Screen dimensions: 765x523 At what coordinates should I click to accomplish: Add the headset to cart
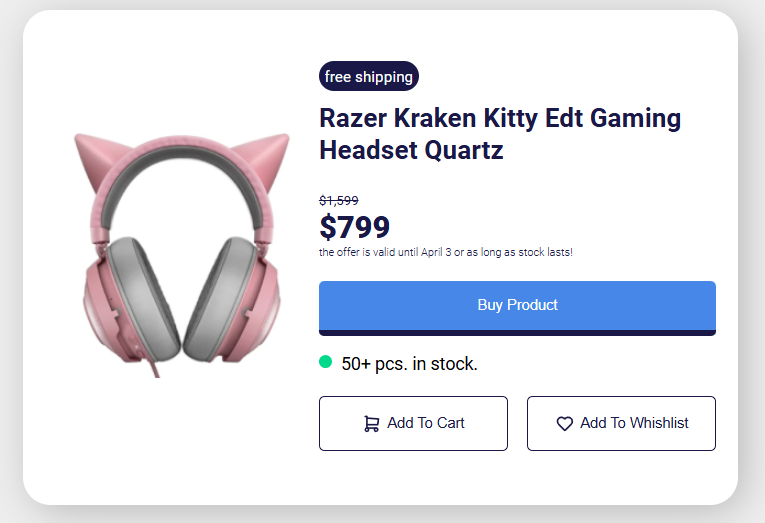coord(413,423)
